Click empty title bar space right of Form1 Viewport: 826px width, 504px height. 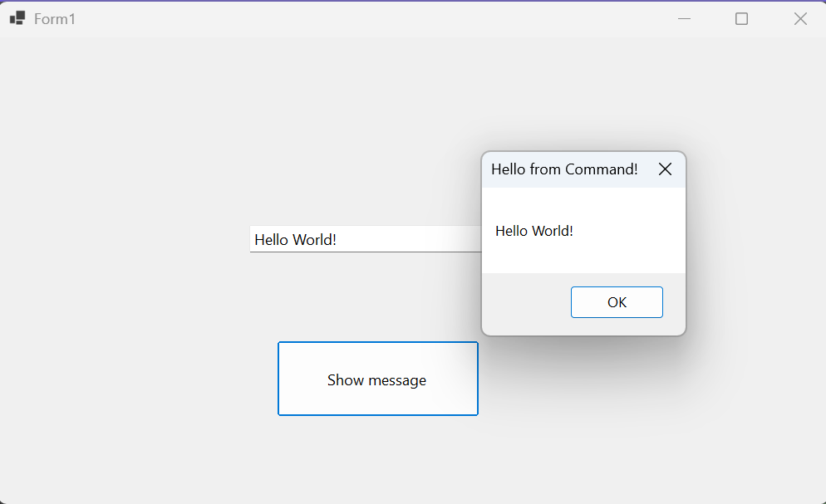pos(374,18)
